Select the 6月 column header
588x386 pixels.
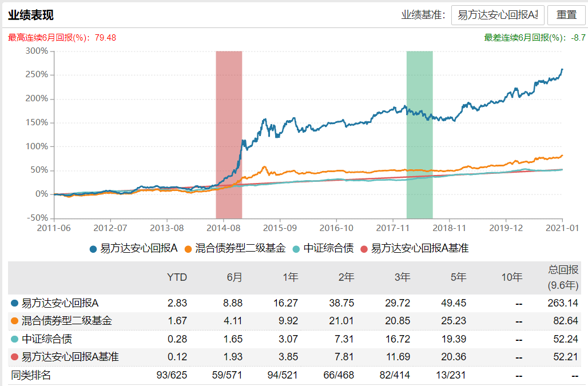coord(235,277)
